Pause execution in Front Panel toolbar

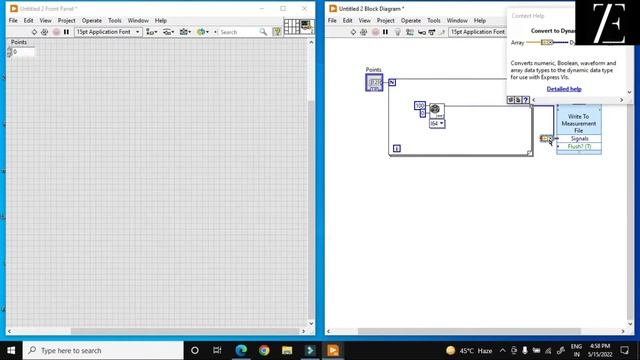[66, 32]
